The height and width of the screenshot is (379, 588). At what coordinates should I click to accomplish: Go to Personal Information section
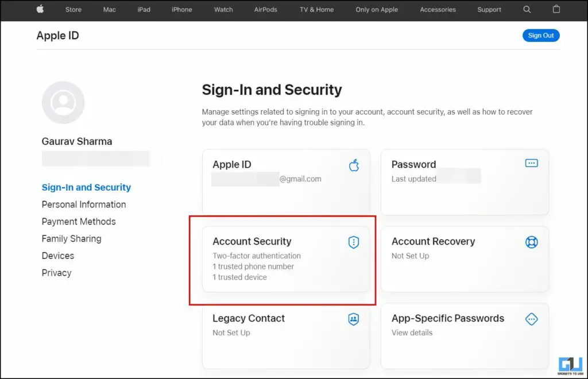[84, 204]
